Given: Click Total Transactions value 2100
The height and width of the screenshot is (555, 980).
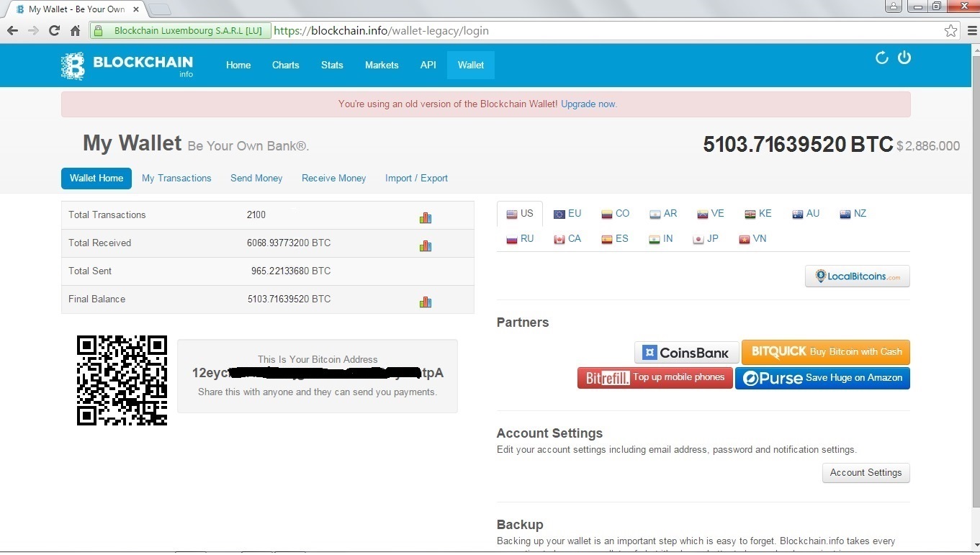Looking at the screenshot, I should [256, 215].
